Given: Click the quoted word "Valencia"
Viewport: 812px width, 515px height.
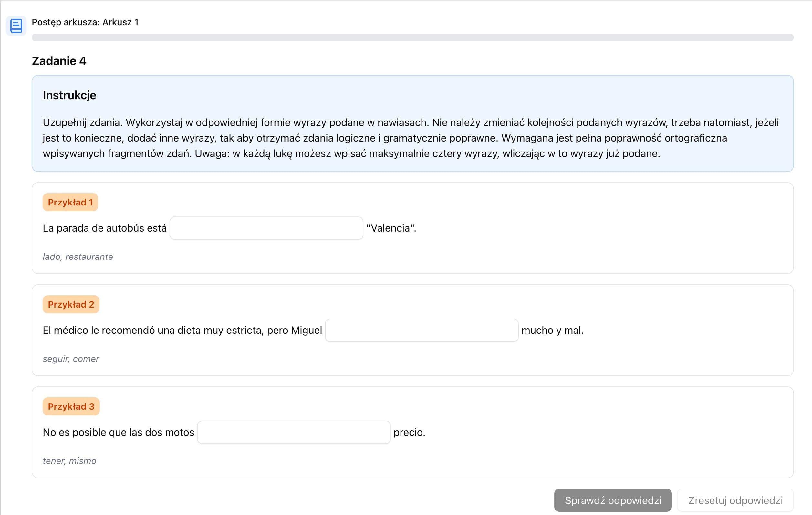Looking at the screenshot, I should point(391,228).
